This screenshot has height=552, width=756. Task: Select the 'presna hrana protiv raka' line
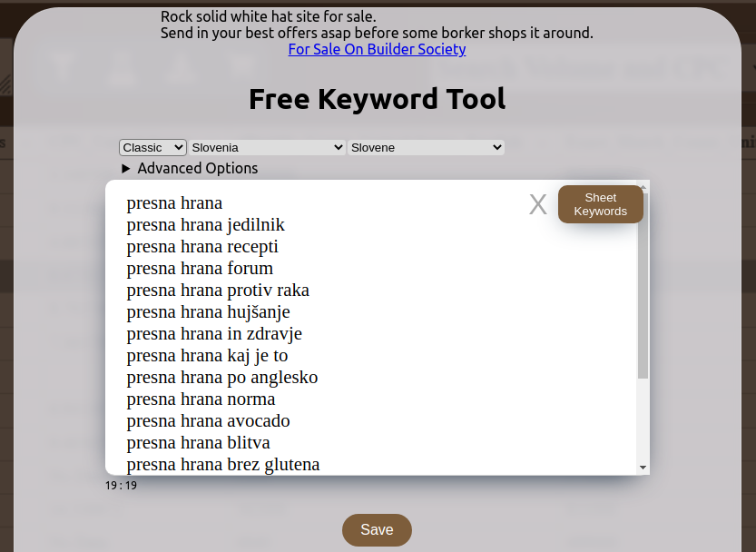click(x=218, y=291)
